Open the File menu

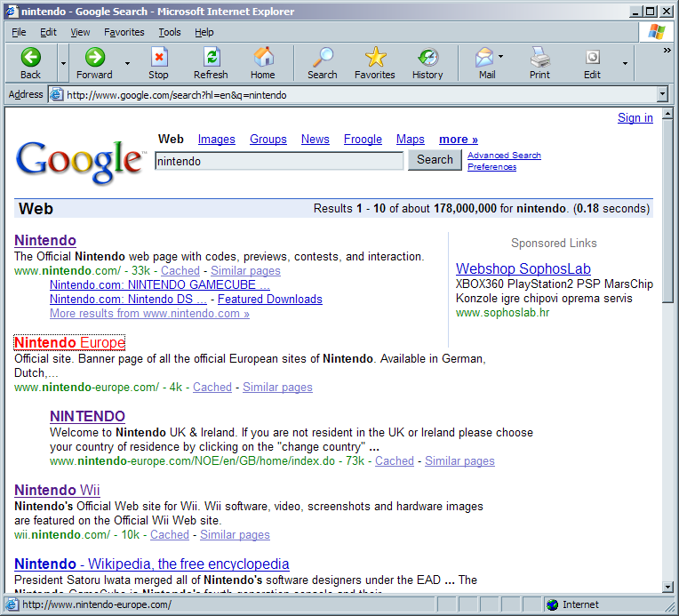coord(19,32)
